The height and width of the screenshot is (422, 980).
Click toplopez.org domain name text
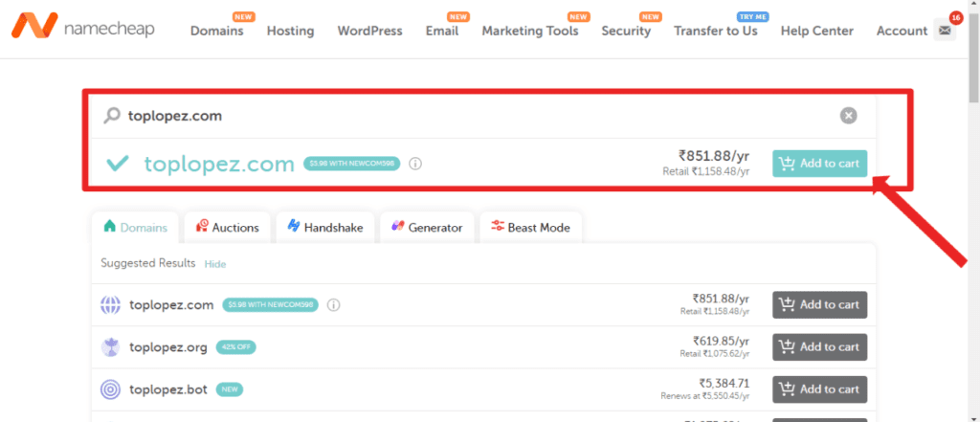(x=168, y=347)
